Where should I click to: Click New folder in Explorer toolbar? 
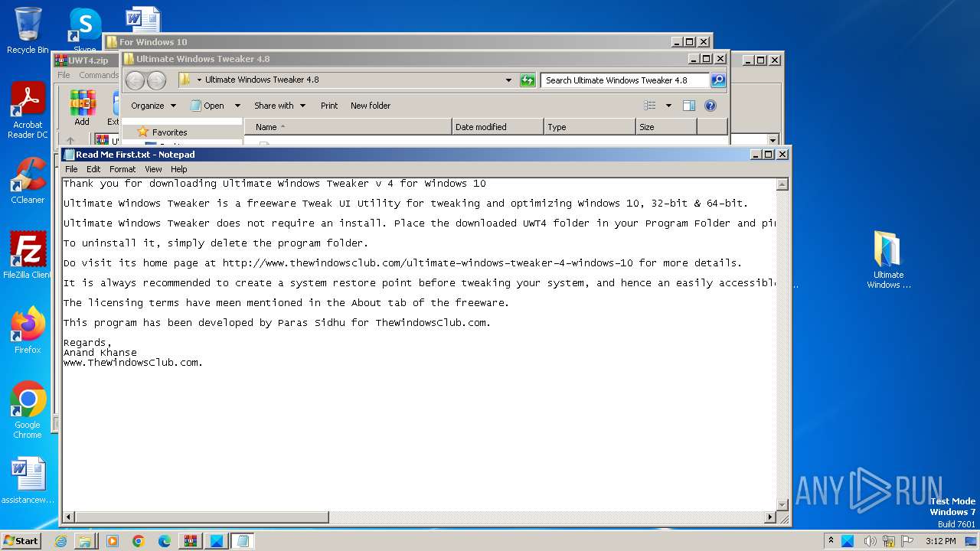[x=371, y=106]
